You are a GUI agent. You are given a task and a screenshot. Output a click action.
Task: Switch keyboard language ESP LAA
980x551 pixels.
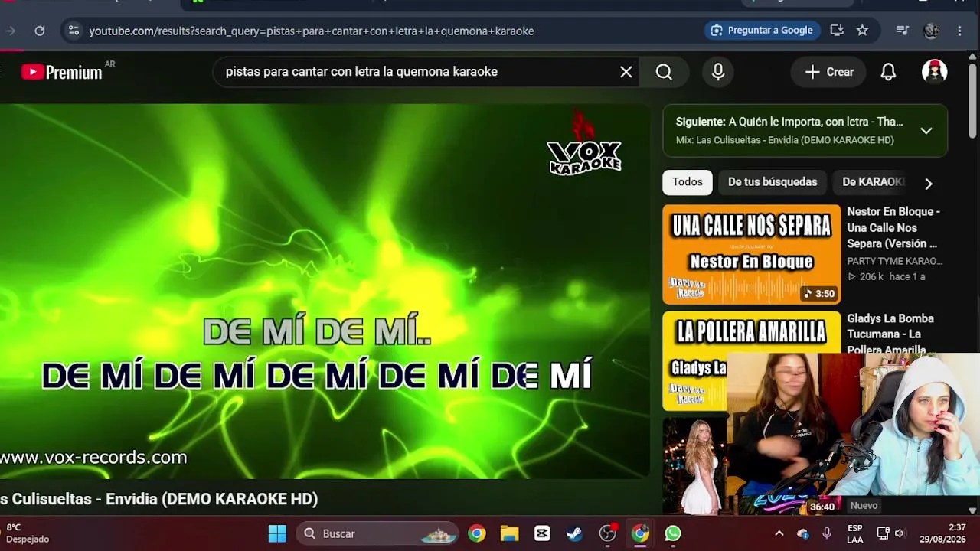click(x=855, y=533)
